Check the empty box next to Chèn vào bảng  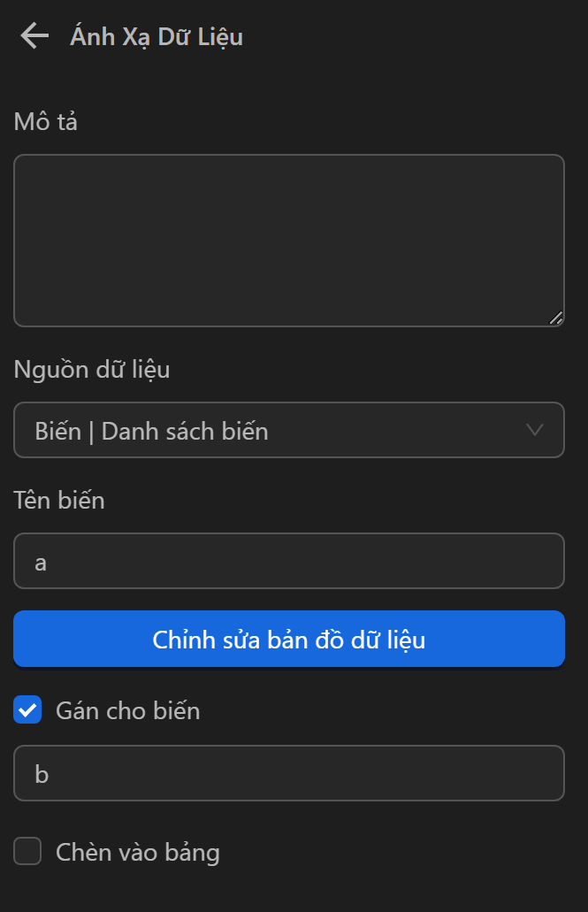pos(27,851)
